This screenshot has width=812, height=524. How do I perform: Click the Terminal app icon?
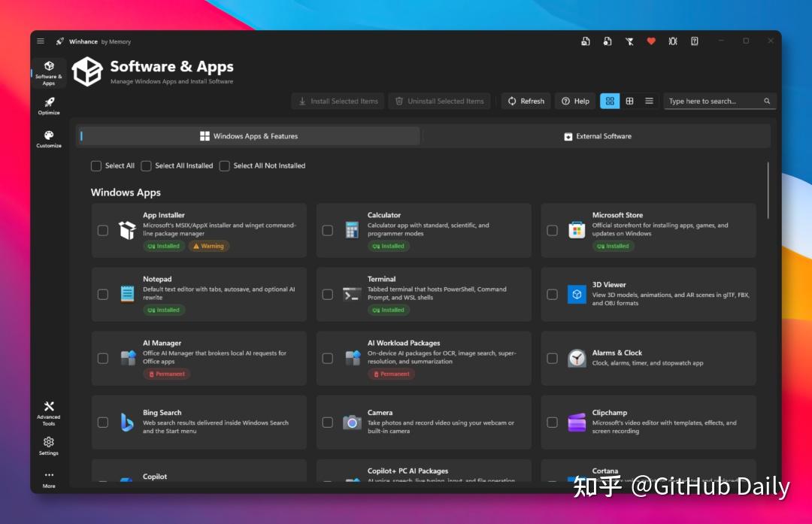(352, 294)
